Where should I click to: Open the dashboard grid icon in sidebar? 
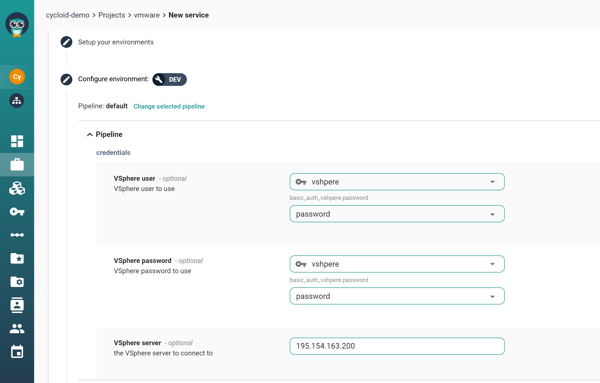[x=17, y=141]
